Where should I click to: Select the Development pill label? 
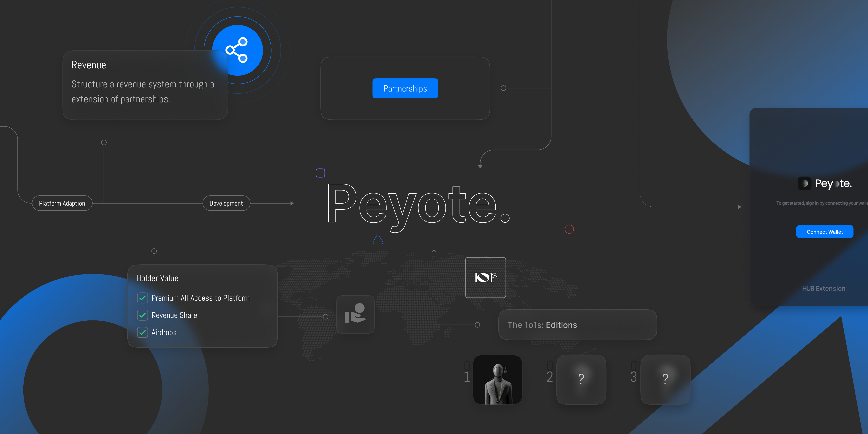(x=226, y=203)
